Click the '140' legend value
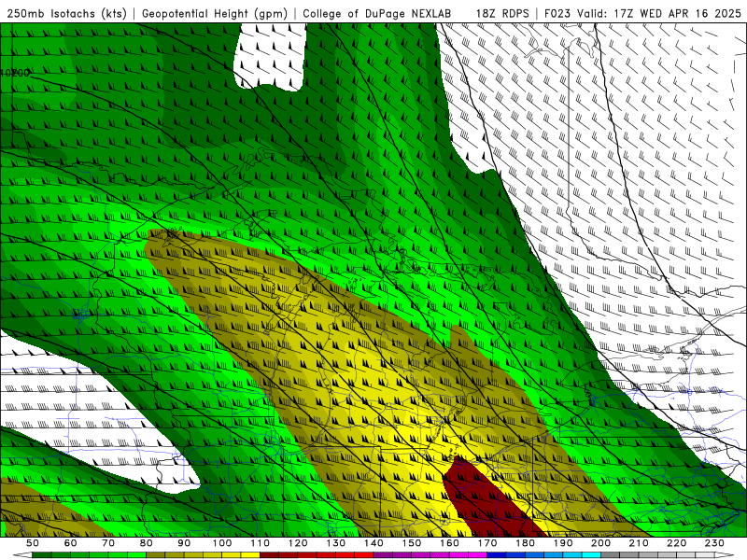The width and height of the screenshot is (747, 560). click(x=373, y=543)
